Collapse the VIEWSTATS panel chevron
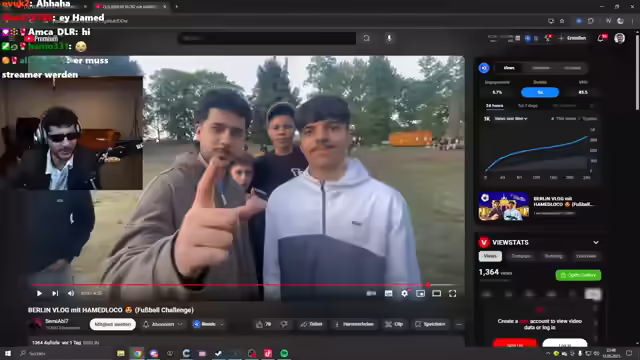 [596, 242]
